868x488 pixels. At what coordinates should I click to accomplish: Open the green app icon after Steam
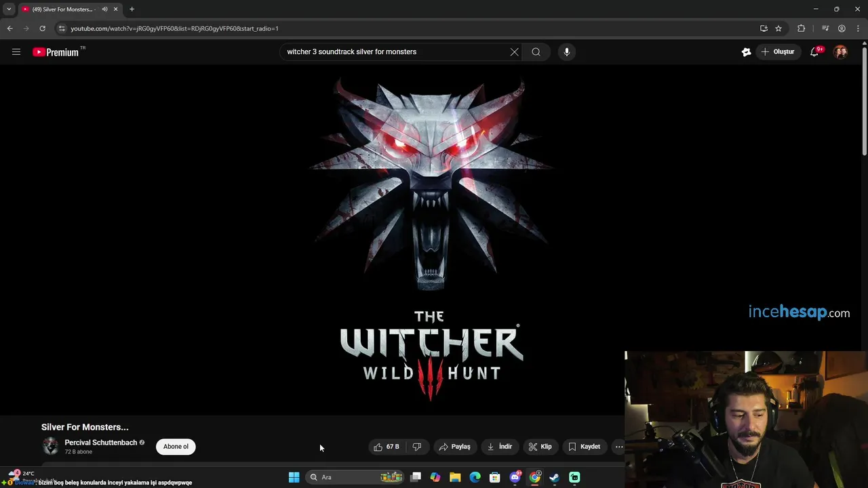(574, 477)
